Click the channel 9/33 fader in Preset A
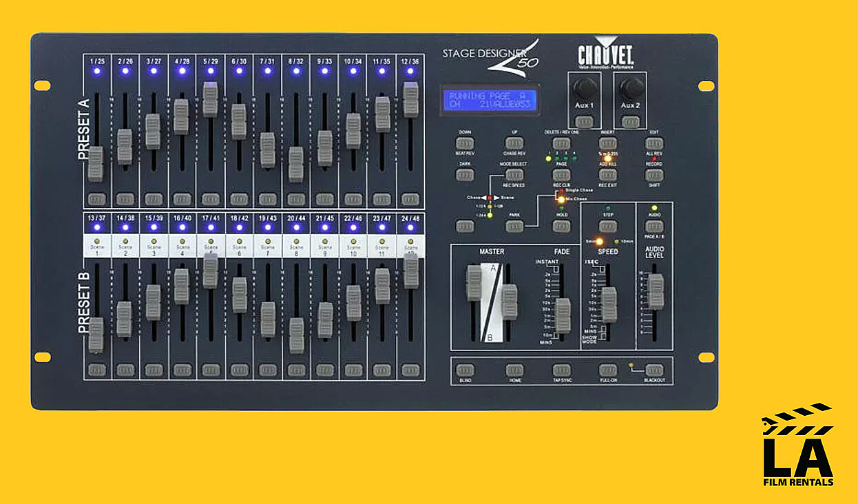858x504 pixels. [x=324, y=148]
